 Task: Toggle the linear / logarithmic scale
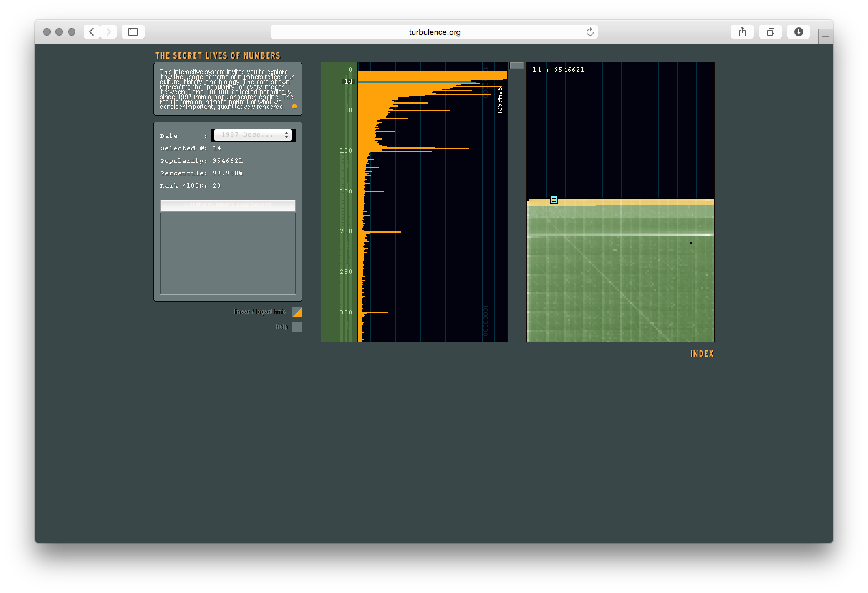(x=297, y=312)
